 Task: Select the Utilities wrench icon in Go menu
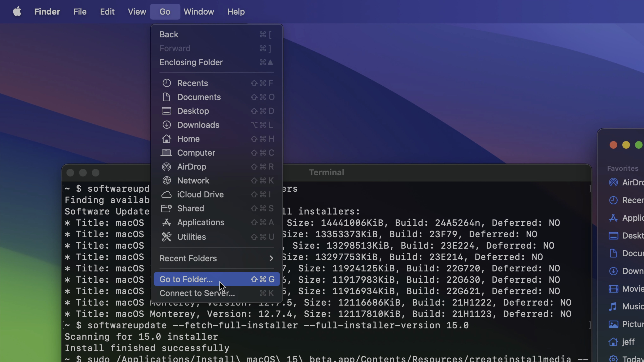click(x=166, y=237)
